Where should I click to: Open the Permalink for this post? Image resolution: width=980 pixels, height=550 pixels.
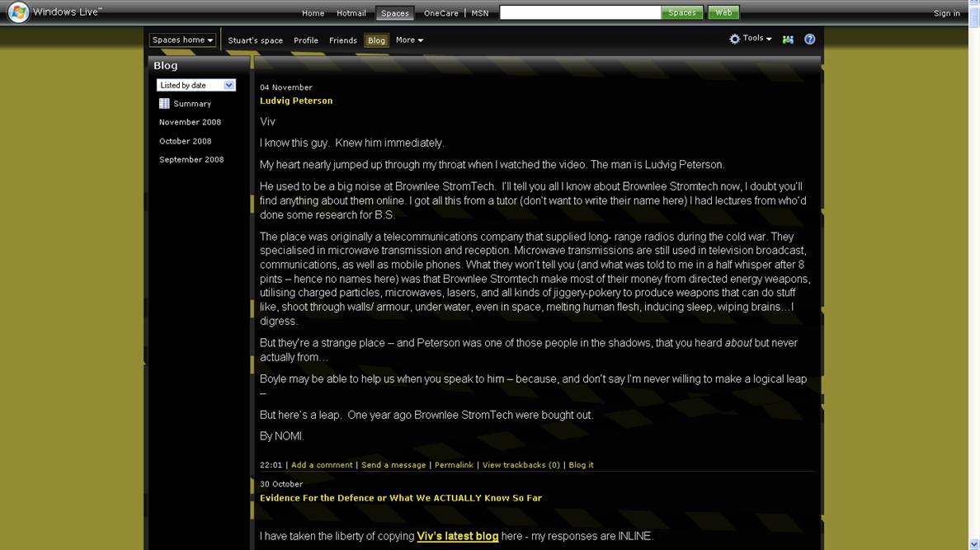454,465
